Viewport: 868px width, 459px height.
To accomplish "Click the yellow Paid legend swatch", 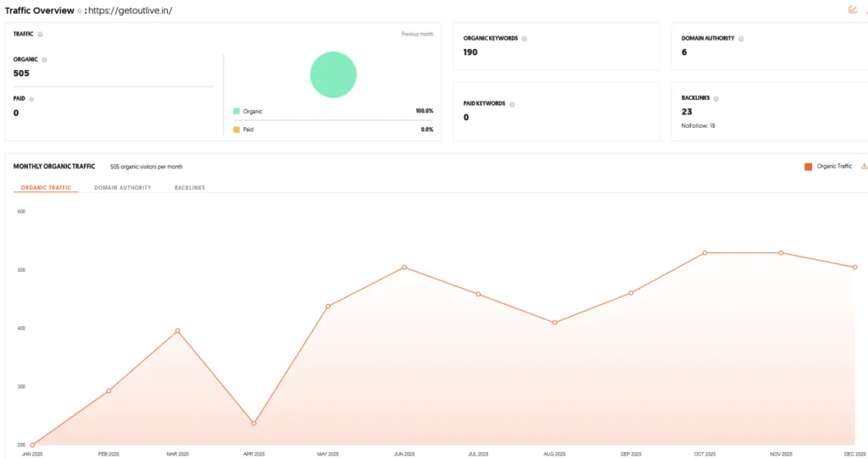I will pos(236,130).
